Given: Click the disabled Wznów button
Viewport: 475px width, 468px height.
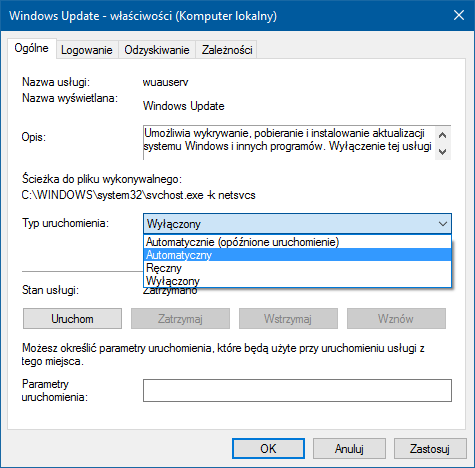Looking at the screenshot, I should click(396, 319).
